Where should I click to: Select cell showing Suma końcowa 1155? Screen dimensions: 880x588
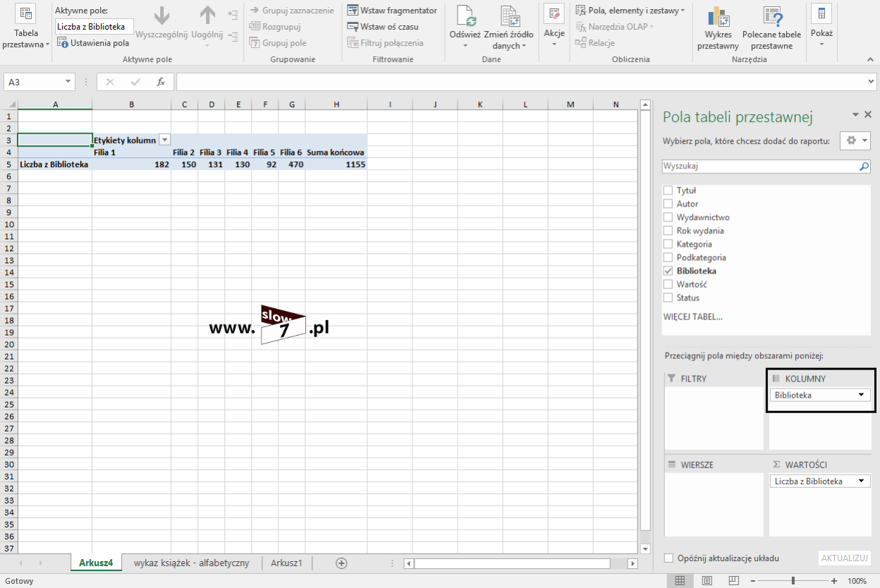point(336,164)
